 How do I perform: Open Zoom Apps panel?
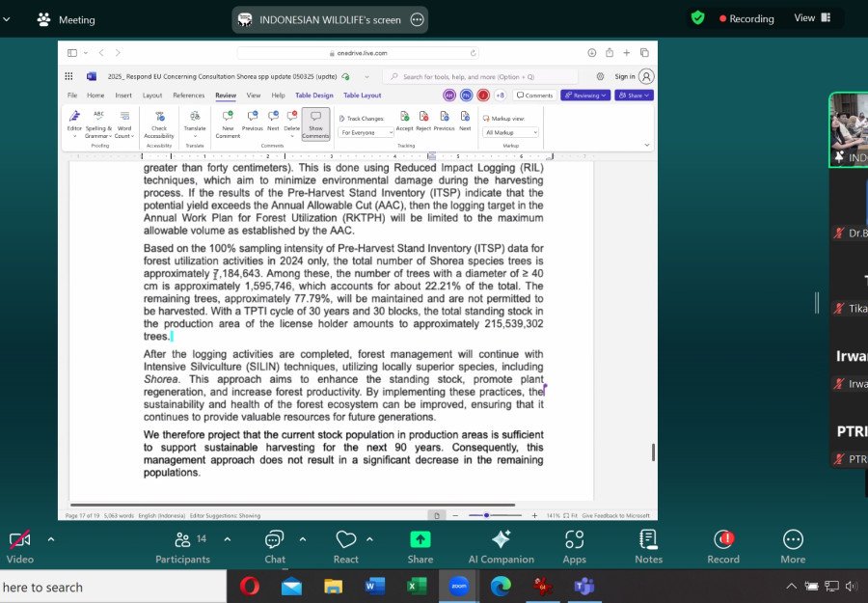tap(574, 546)
